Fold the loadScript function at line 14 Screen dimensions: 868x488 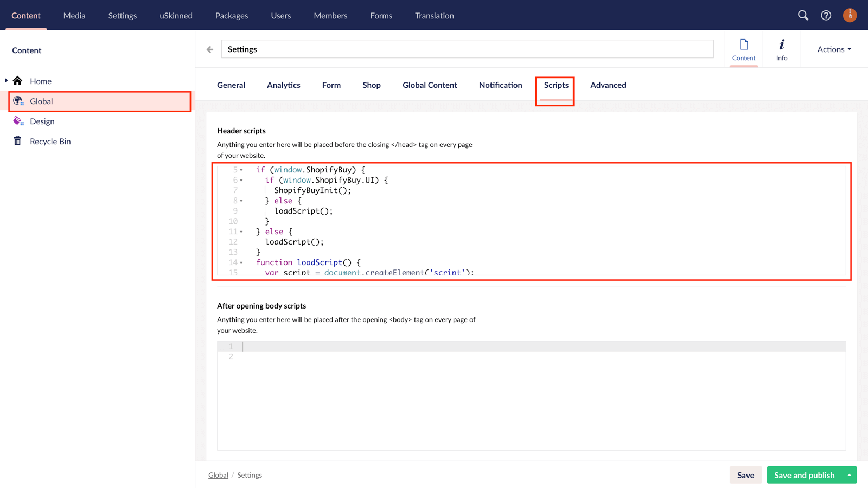(x=241, y=263)
